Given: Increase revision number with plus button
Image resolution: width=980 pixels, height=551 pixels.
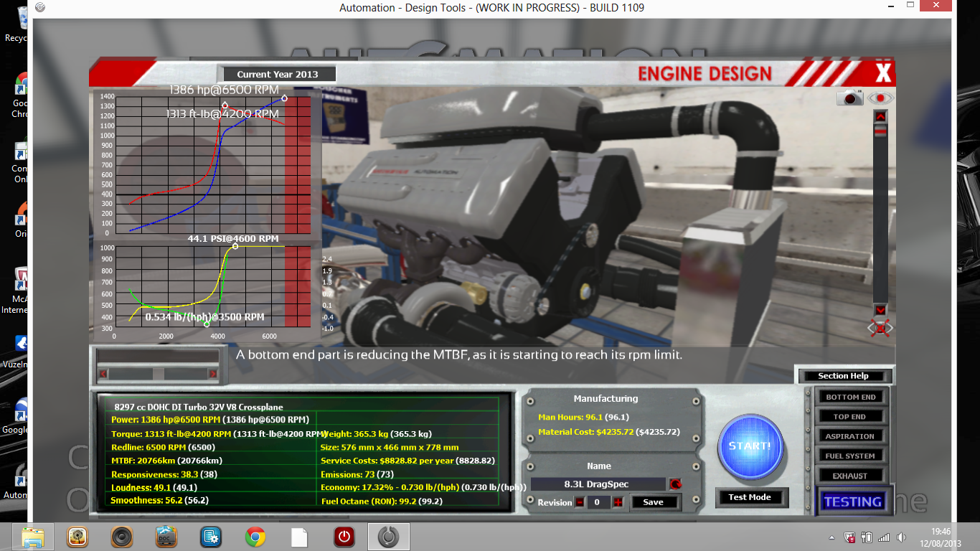Looking at the screenshot, I should 618,502.
